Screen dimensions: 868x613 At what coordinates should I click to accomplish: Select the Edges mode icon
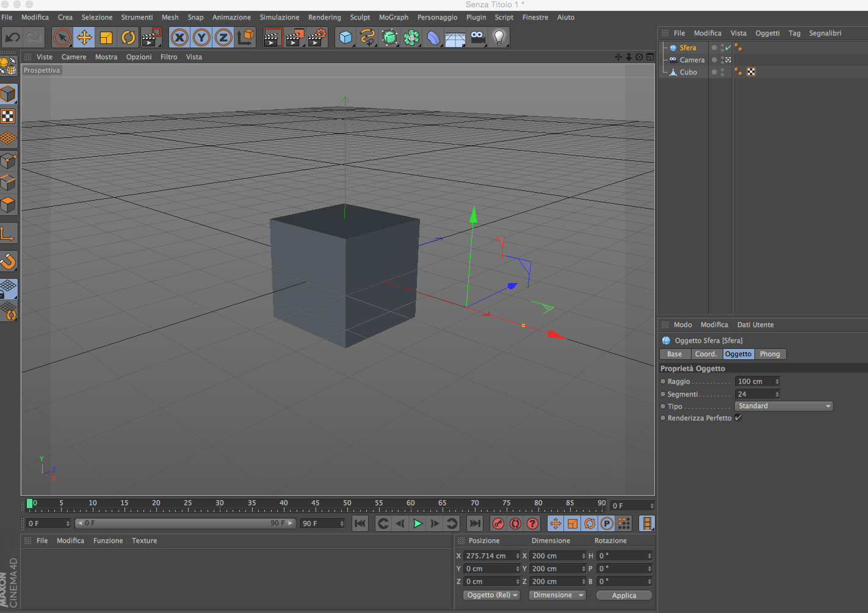[x=9, y=183]
